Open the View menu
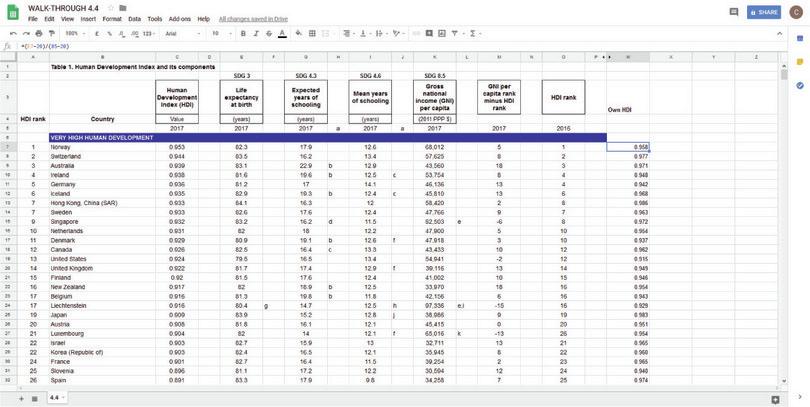Screen dimensions: 810x407 pyautogui.click(x=67, y=19)
